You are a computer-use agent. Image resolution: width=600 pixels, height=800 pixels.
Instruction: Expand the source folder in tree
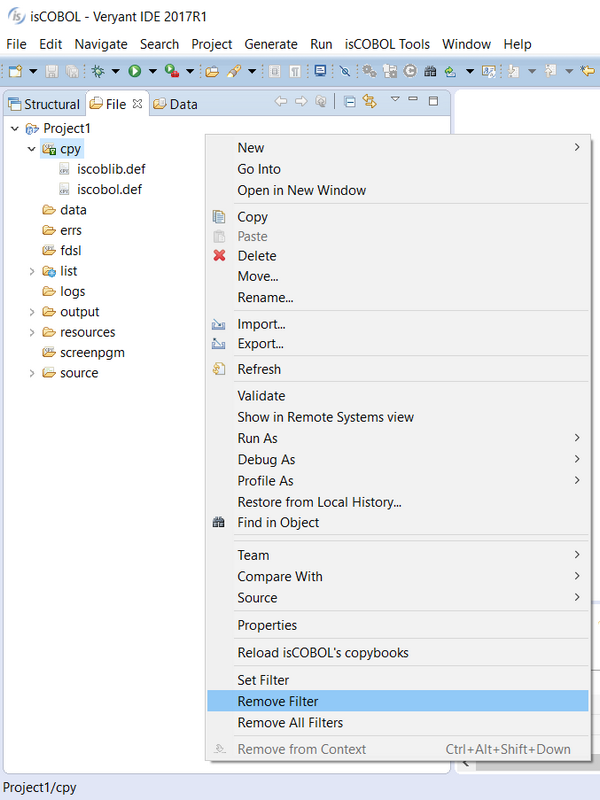tap(32, 373)
